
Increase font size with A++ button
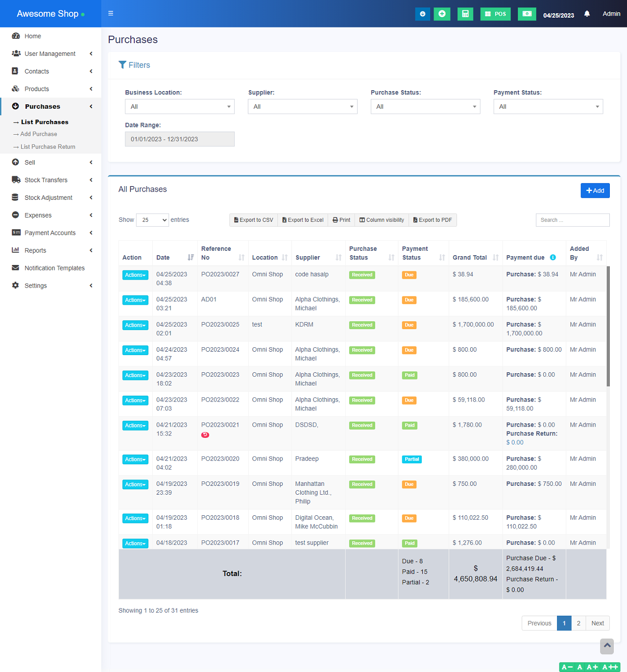click(610, 667)
